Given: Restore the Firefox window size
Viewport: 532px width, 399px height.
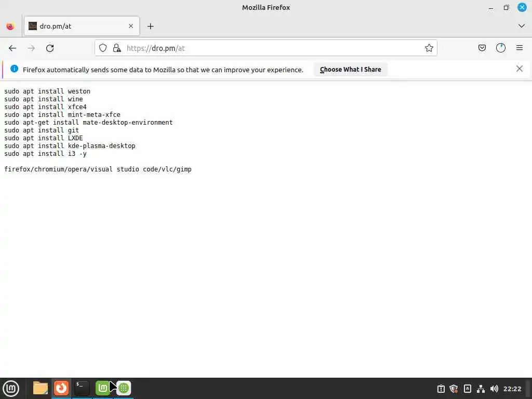Looking at the screenshot, I should (x=506, y=7).
